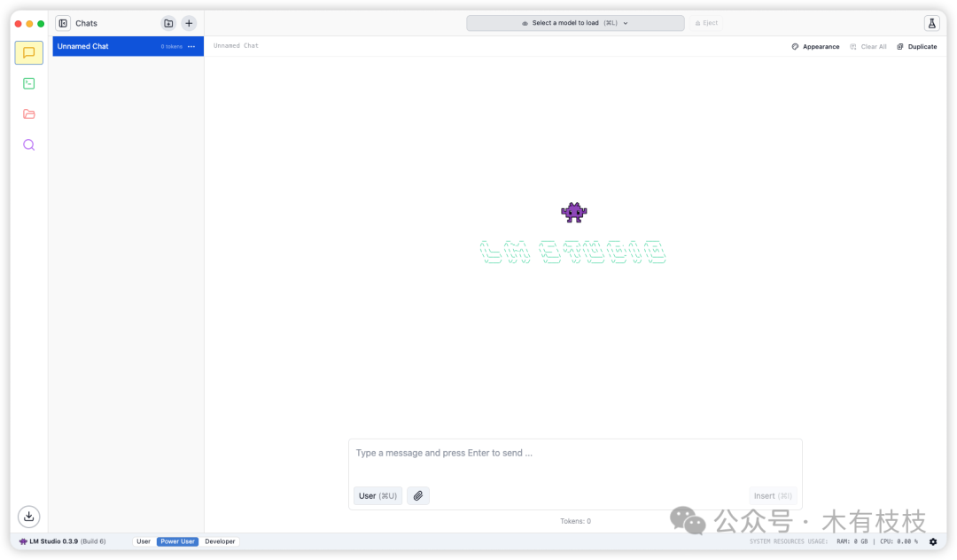The image size is (957, 560).
Task: Open the Discover search icon
Action: (28, 145)
